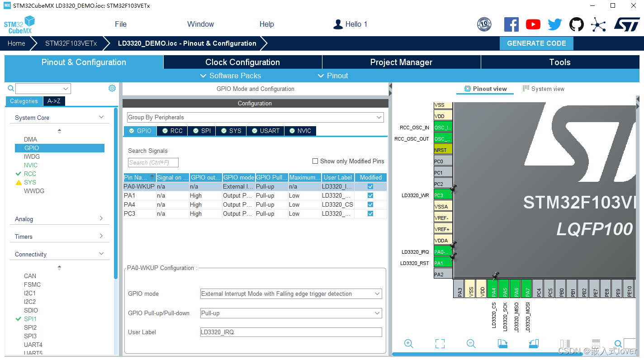Image resolution: width=644 pixels, height=360 pixels.
Task: Toggle Modified checkbox for PA0-WKUP row
Action: pyautogui.click(x=370, y=186)
